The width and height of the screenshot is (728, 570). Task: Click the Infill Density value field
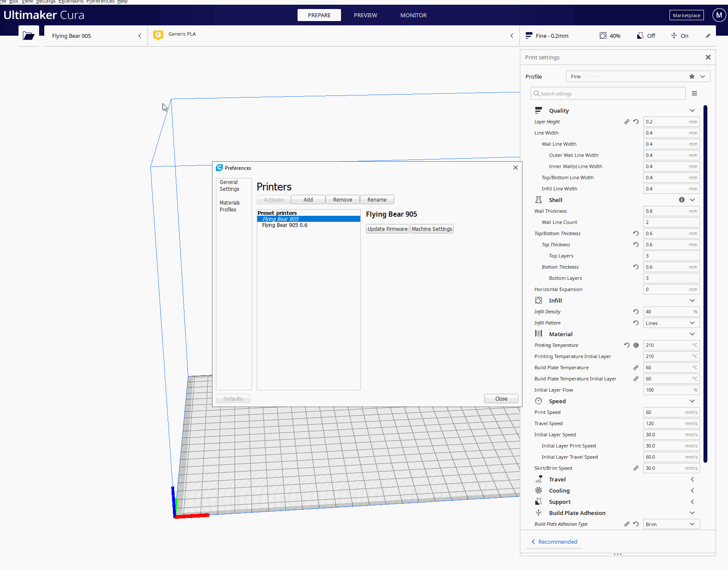671,312
